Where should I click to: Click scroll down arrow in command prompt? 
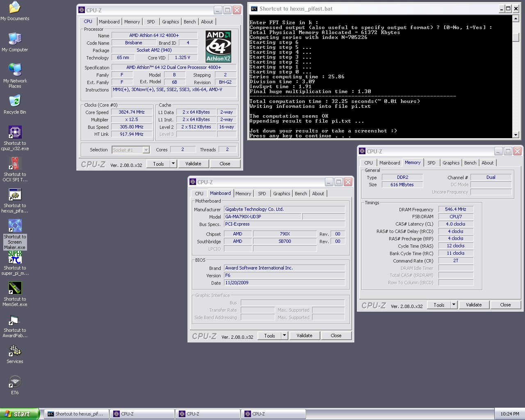click(516, 135)
